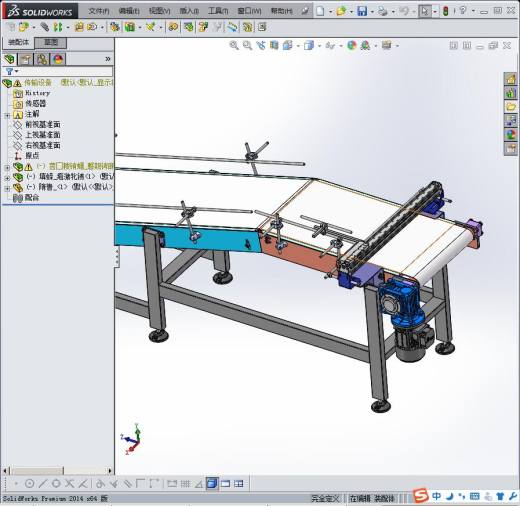Click the Help question mark icon
The width and height of the screenshot is (520, 506).
coord(462,10)
